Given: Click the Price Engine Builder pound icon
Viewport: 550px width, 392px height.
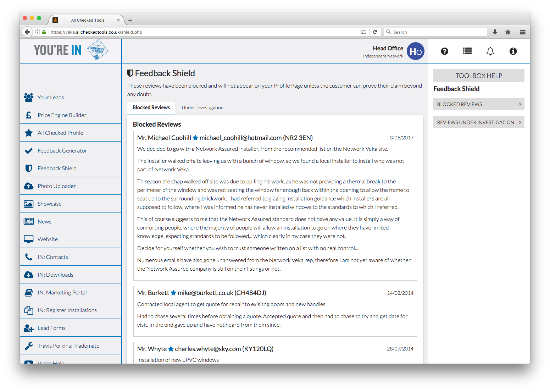Looking at the screenshot, I should 29,115.
